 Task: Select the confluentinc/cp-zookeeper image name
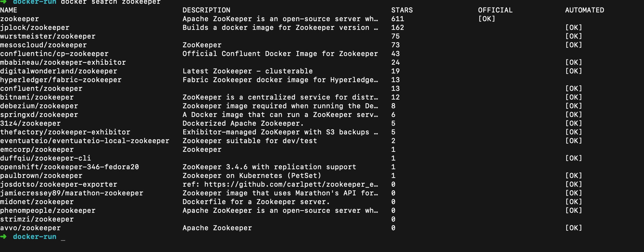pos(54,54)
